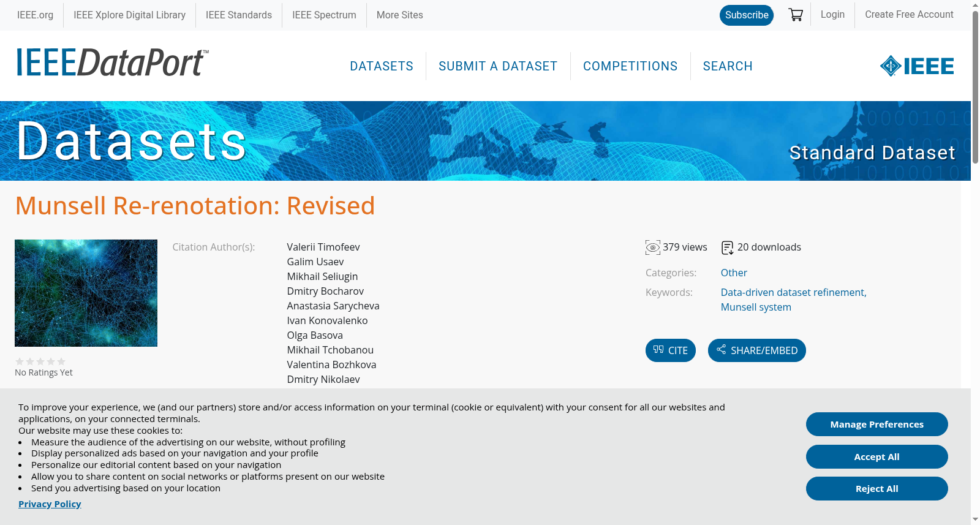
Task: Reject all cookies
Action: coord(877,488)
